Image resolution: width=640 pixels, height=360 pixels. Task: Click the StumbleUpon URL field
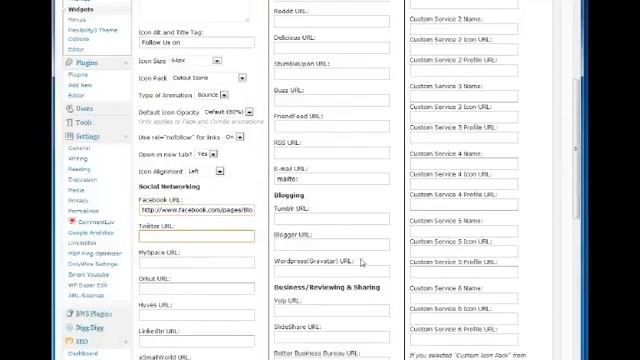pos(332,74)
